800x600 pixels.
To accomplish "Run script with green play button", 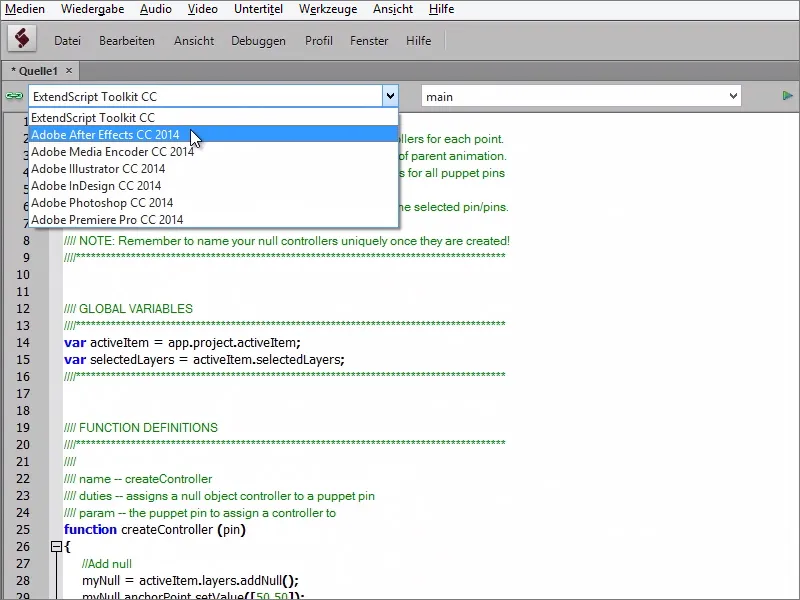I will coord(787,96).
